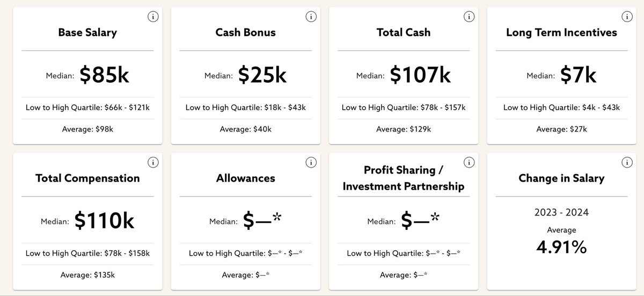Select the Cash Bonus $25k median figure
The width and height of the screenshot is (644, 296).
tap(262, 76)
